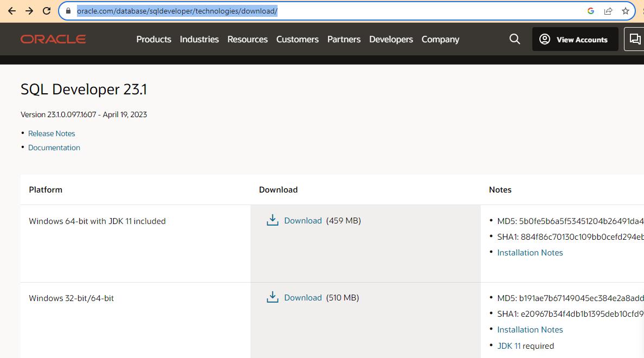Click Download link for 510 MB package
The width and height of the screenshot is (644, 358).
pos(302,298)
